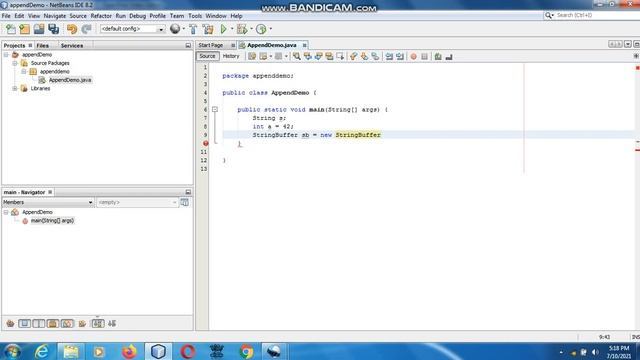The height and width of the screenshot is (360, 640).
Task: Toggle Sort by Source in Navigator
Action: (x=112, y=324)
